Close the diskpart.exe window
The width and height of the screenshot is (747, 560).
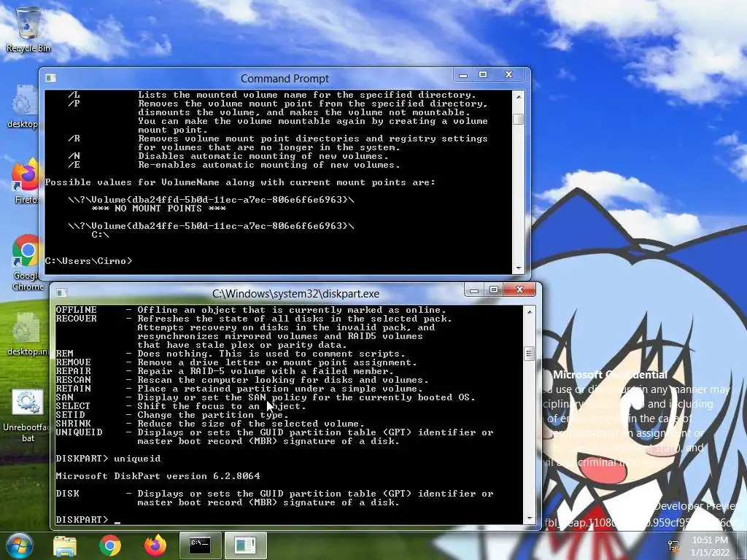tap(519, 289)
